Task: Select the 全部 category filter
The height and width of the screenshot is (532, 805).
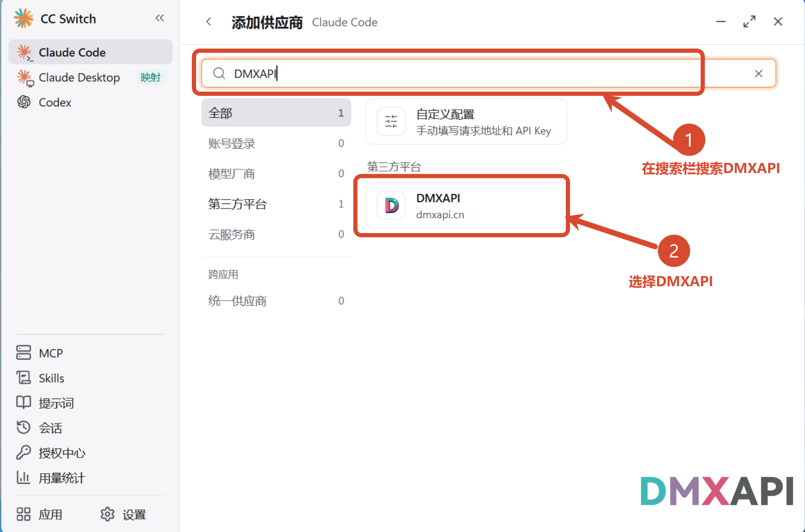Action: pyautogui.click(x=276, y=113)
